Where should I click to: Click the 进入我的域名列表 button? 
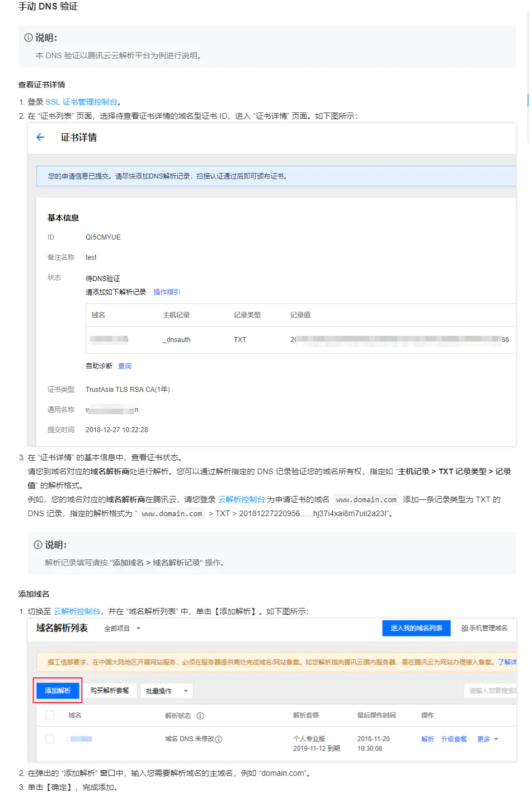tap(417, 628)
